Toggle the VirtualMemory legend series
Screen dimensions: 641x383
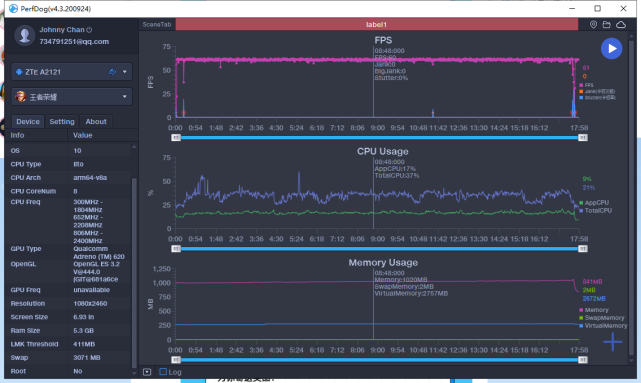(603, 326)
